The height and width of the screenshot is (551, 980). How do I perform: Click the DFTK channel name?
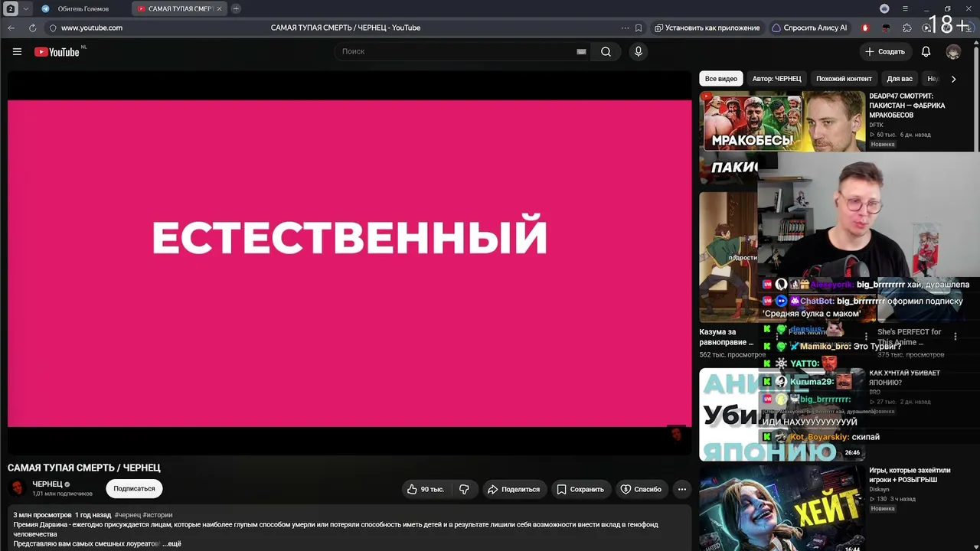point(876,125)
